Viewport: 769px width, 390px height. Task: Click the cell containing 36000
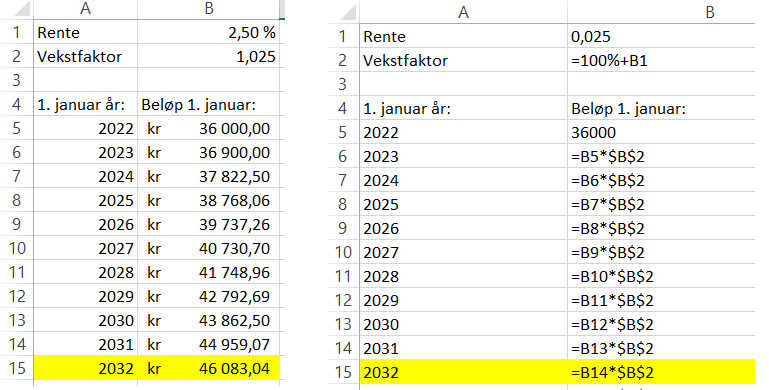(x=661, y=132)
